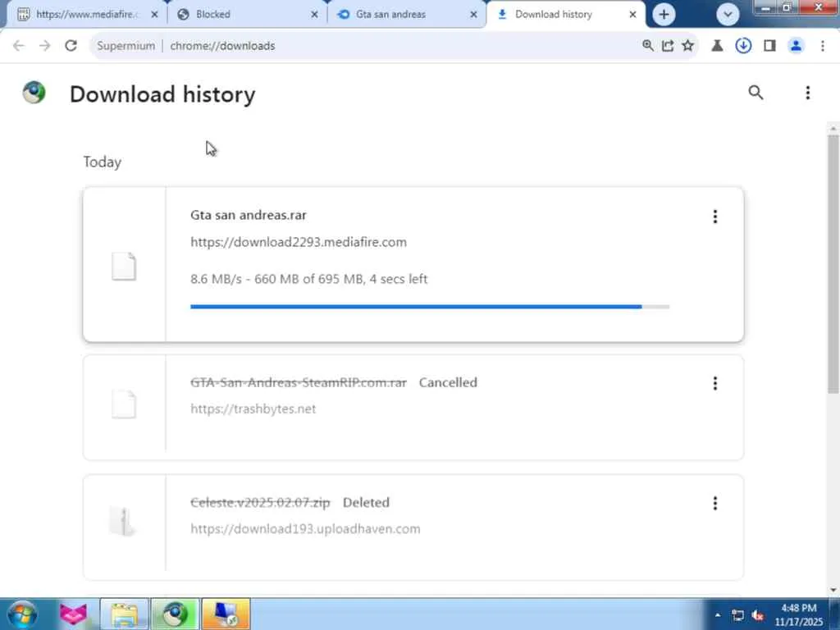The image size is (840, 630).
Task: Open the download193.uploadhaven.com link
Action: click(305, 529)
